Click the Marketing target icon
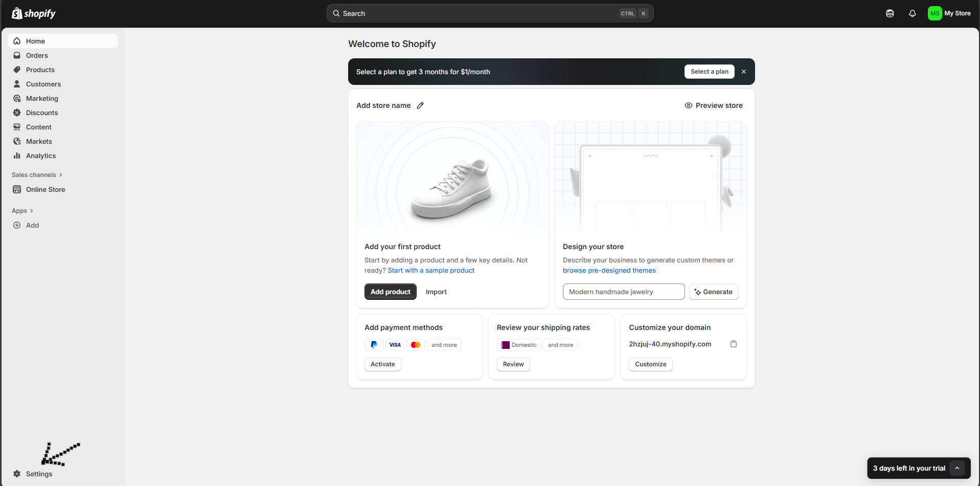The height and width of the screenshot is (486, 980). (17, 98)
